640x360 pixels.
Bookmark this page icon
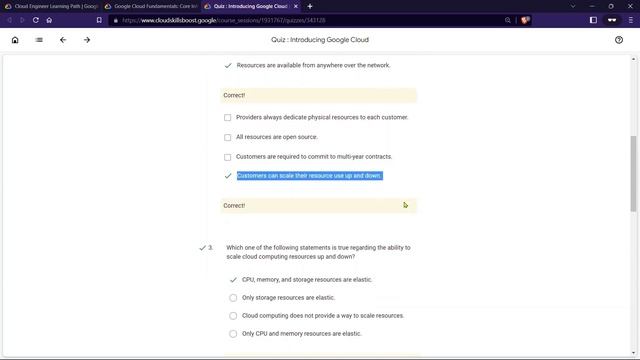click(x=99, y=20)
